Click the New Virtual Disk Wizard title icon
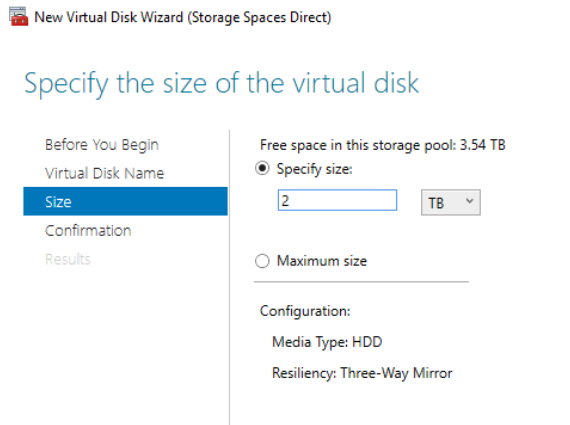Screen dimensions: 570x425 point(19,16)
